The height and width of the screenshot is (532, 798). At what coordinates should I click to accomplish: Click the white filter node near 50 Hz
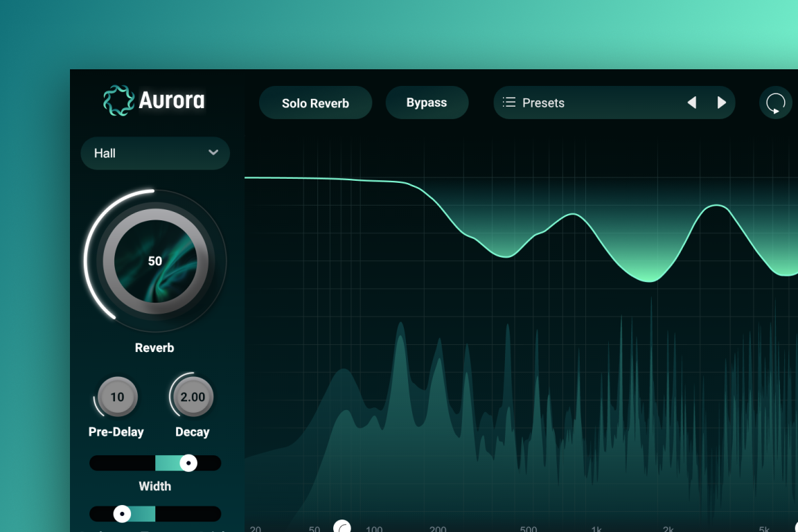tap(342, 527)
